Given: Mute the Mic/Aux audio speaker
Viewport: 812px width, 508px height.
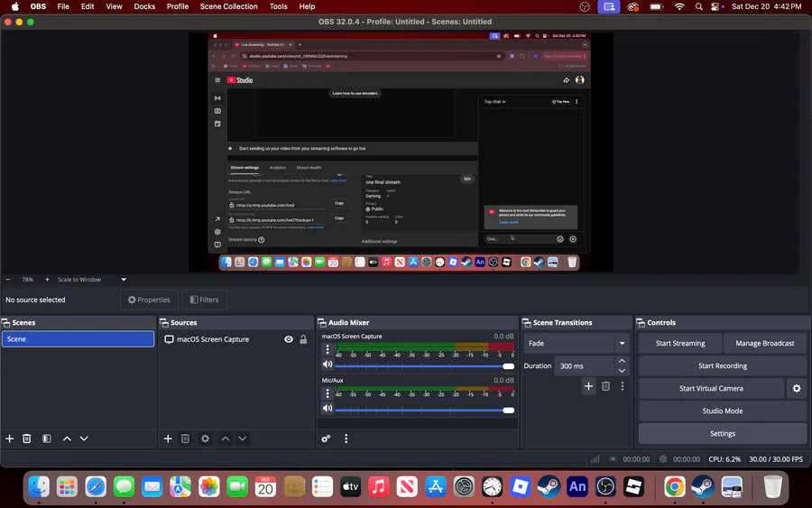Looking at the screenshot, I should (328, 408).
